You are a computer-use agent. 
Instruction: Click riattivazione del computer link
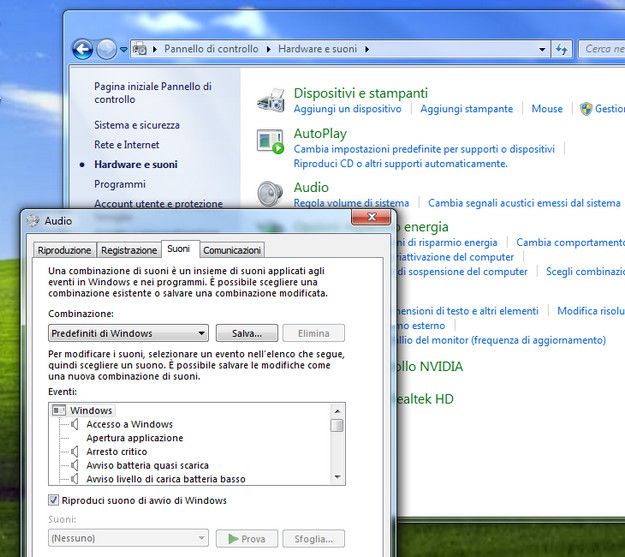coord(455,257)
